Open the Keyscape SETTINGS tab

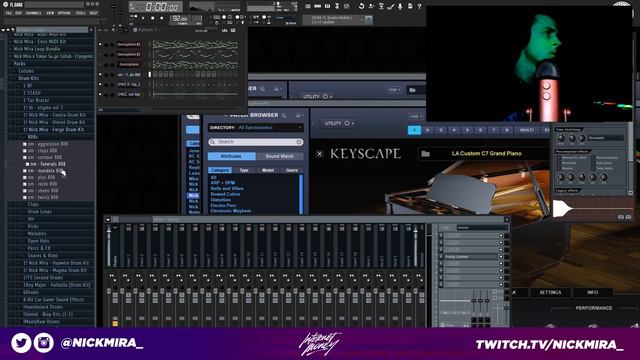coord(550,292)
